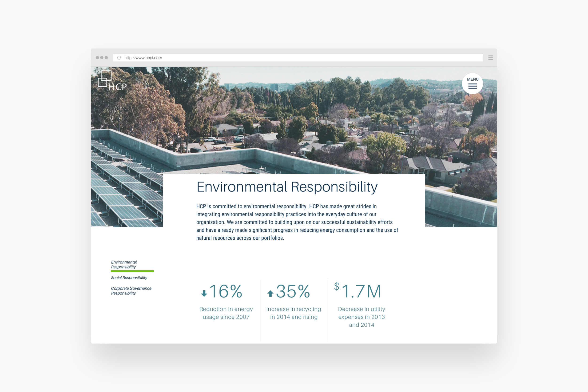The image size is (588, 392).
Task: Open the browser hamburger menu icon
Action: point(490,58)
